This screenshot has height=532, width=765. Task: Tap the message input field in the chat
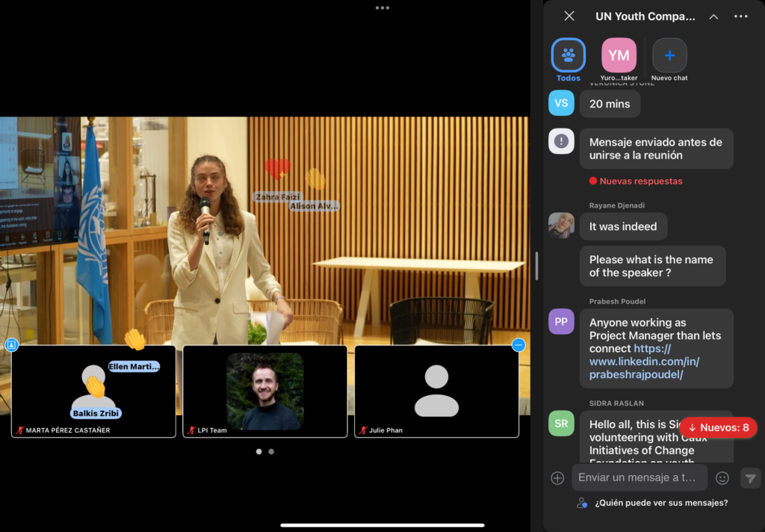pos(639,477)
